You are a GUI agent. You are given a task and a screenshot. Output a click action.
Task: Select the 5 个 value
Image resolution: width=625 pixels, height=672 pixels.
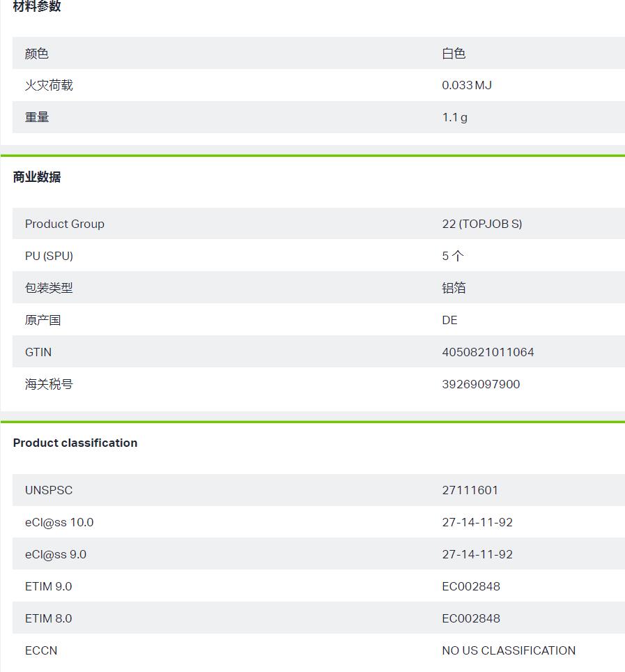click(x=453, y=256)
